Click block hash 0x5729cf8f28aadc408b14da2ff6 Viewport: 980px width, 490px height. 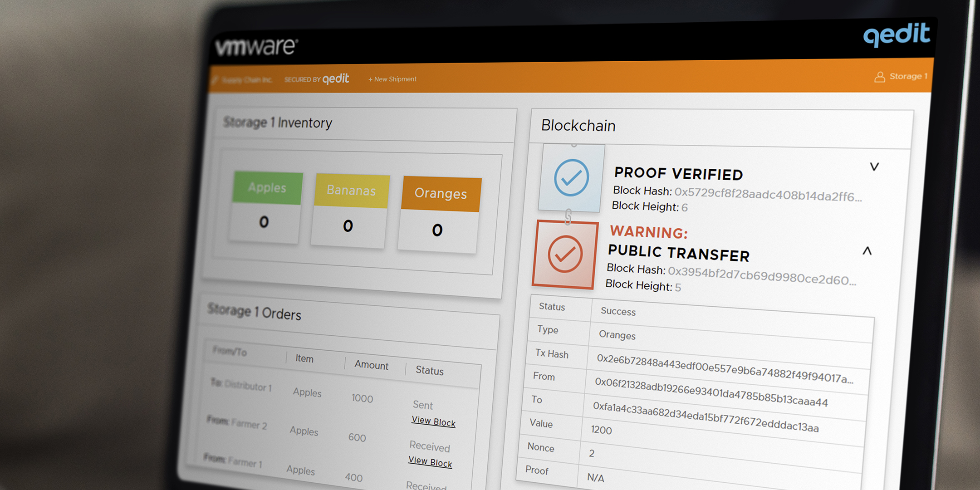pos(768,195)
